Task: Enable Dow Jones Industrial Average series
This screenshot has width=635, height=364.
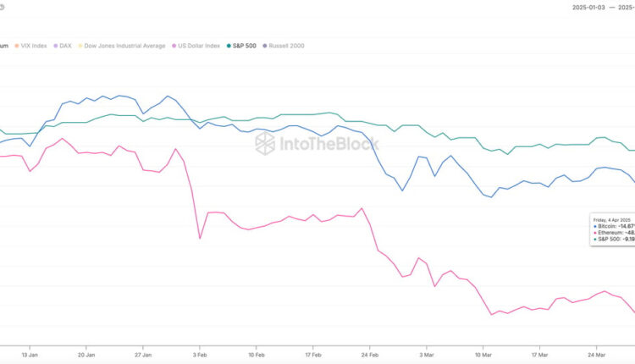Action: click(124, 46)
